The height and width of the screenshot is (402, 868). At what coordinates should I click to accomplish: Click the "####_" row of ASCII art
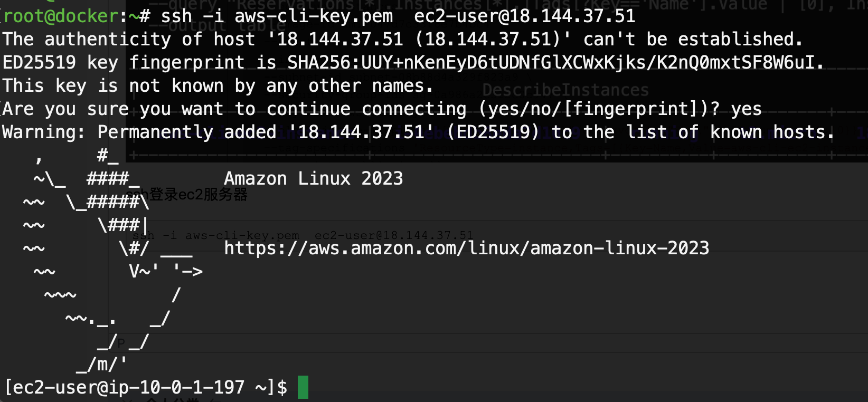pyautogui.click(x=113, y=178)
